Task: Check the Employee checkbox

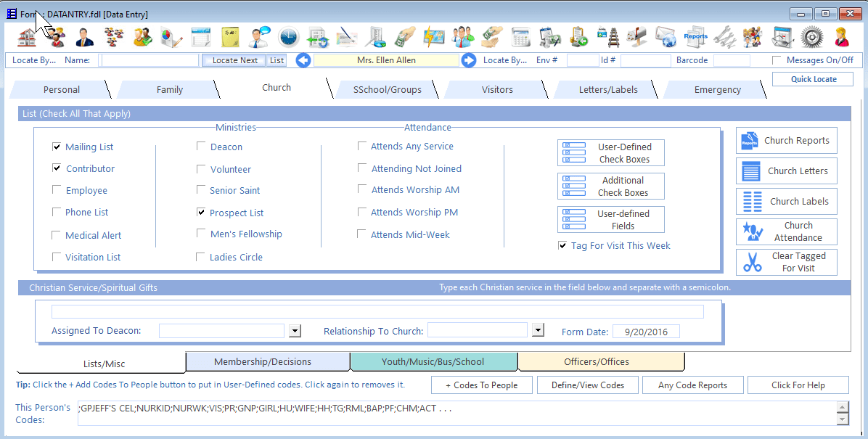Action: coord(57,190)
